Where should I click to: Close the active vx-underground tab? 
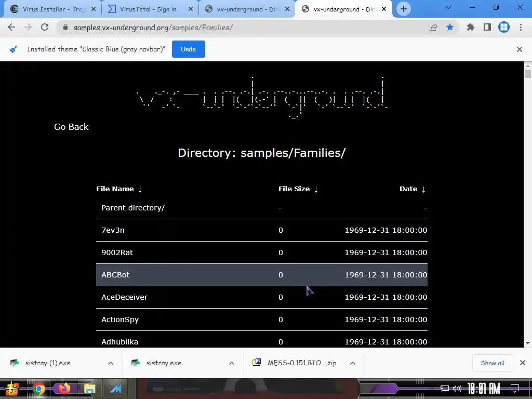click(384, 9)
